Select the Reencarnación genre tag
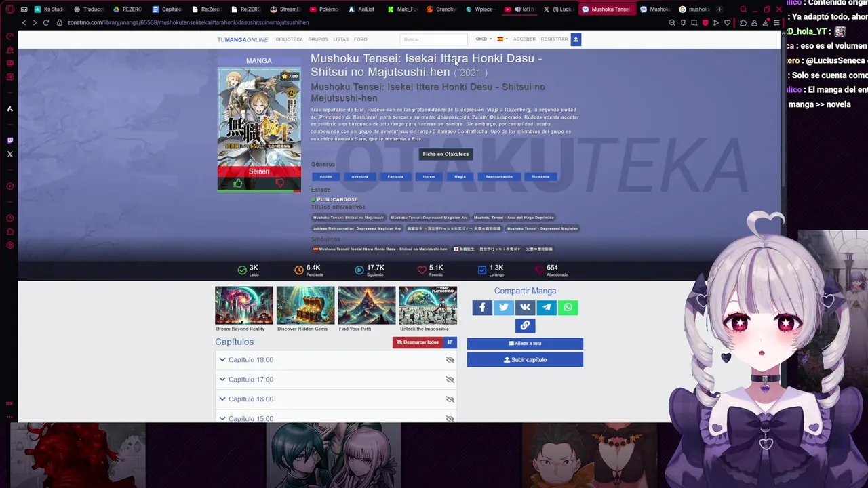868x488 pixels. click(x=499, y=177)
